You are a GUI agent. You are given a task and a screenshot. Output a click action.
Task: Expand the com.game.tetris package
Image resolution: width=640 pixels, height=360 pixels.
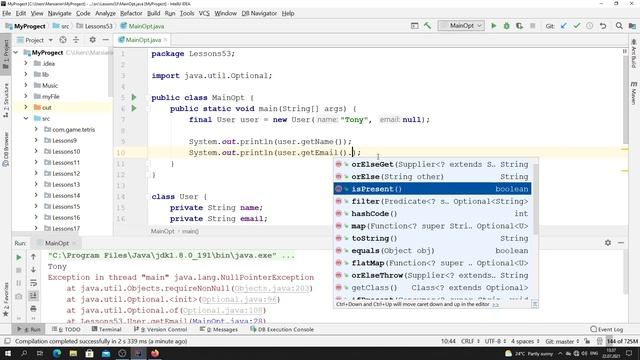(36, 129)
